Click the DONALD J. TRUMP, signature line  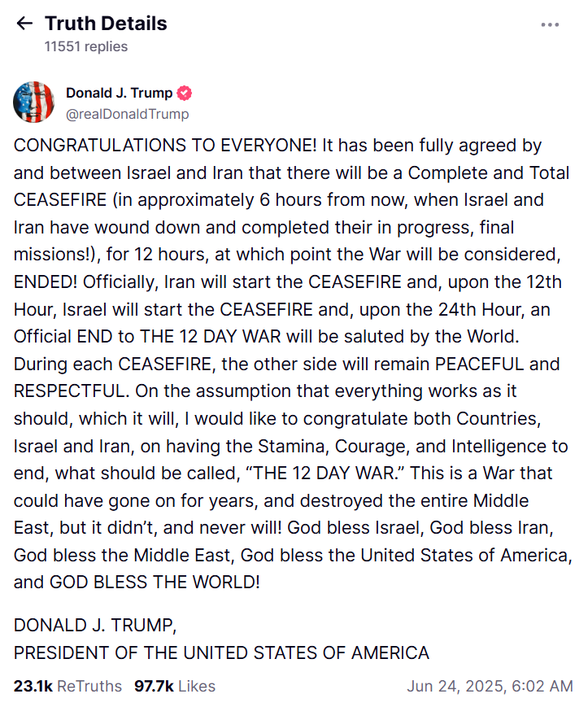click(94, 626)
